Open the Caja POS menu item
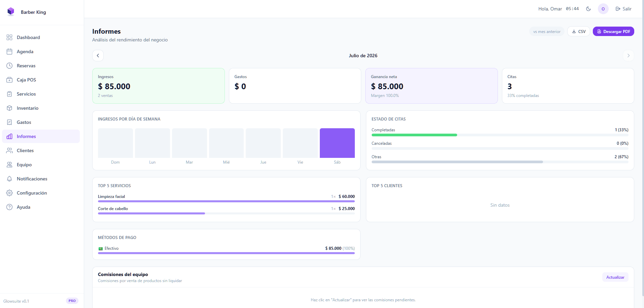This screenshot has width=644, height=308. click(41, 80)
